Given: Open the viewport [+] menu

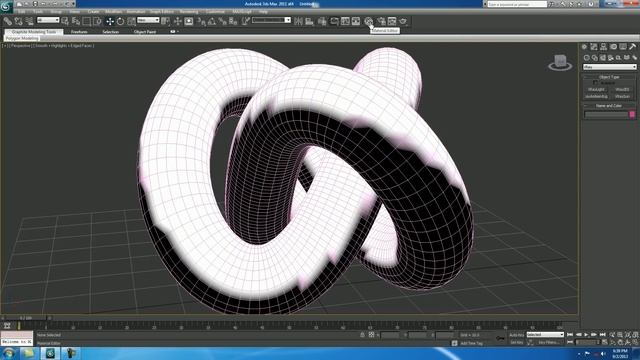Looking at the screenshot, I should pos(4,46).
